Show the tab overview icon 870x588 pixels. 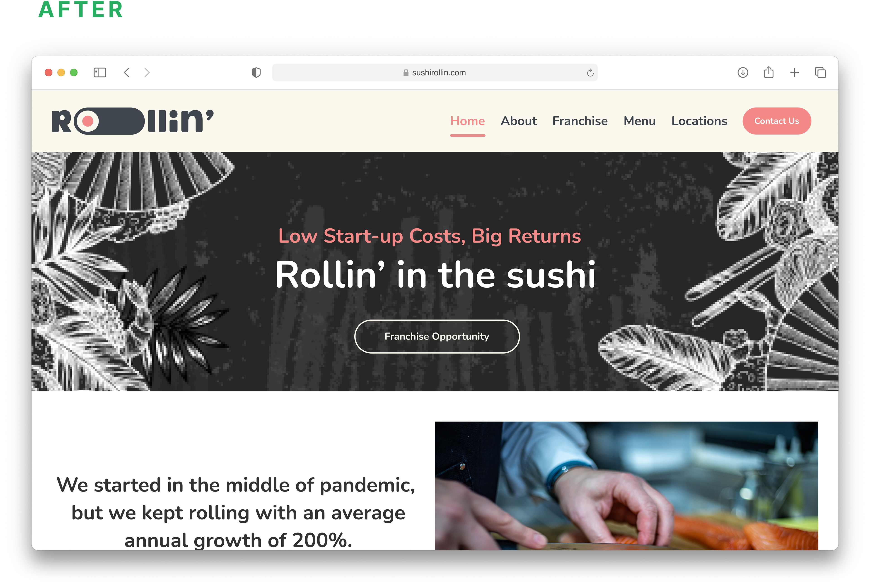click(x=820, y=73)
